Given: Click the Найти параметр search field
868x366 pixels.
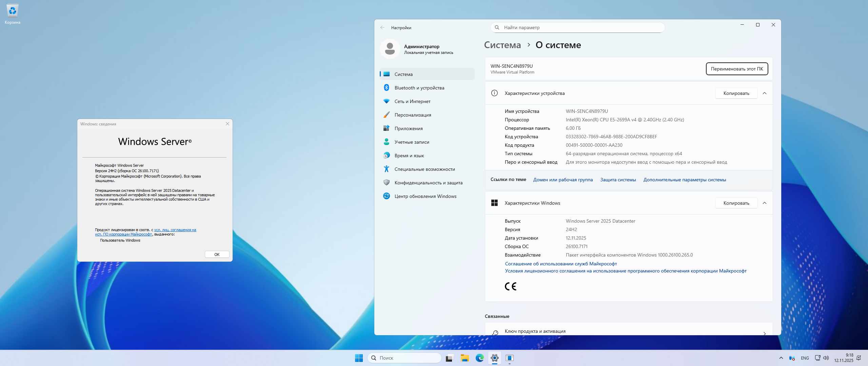Looking at the screenshot, I should click(x=577, y=27).
